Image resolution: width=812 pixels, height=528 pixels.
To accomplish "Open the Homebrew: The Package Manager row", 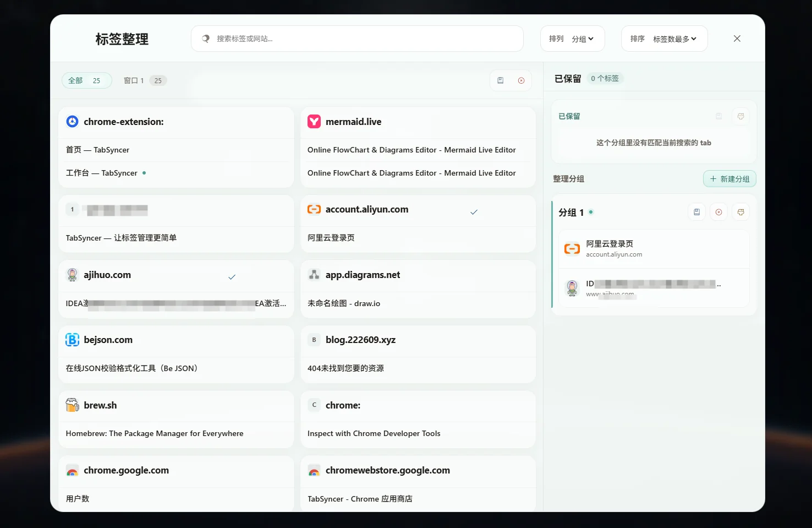I will (176, 433).
